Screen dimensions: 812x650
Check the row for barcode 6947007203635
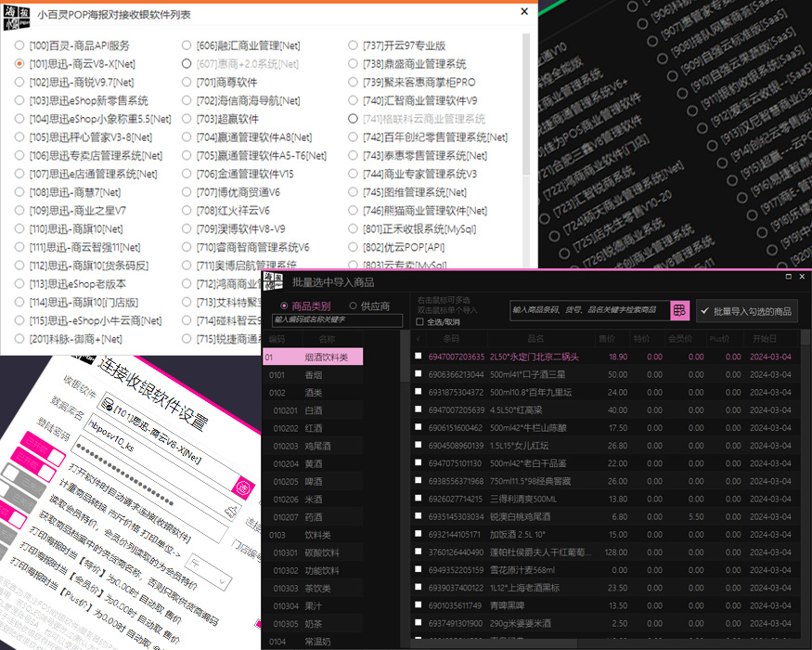418,356
